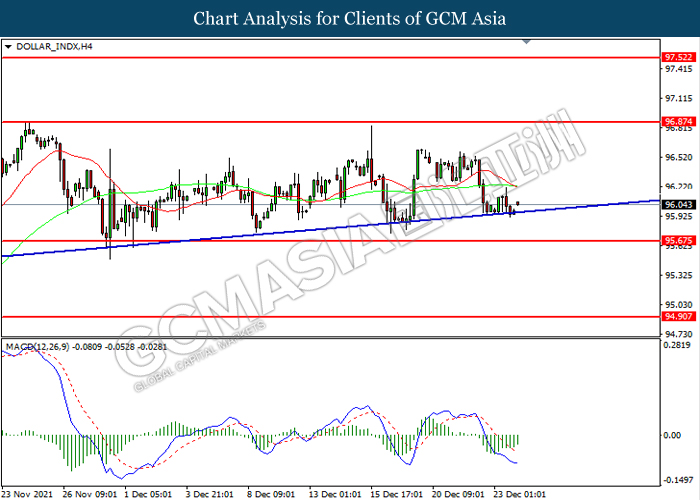Click the 8 Dec 09:01 time label
The width and height of the screenshot is (700, 500).
pos(271,494)
